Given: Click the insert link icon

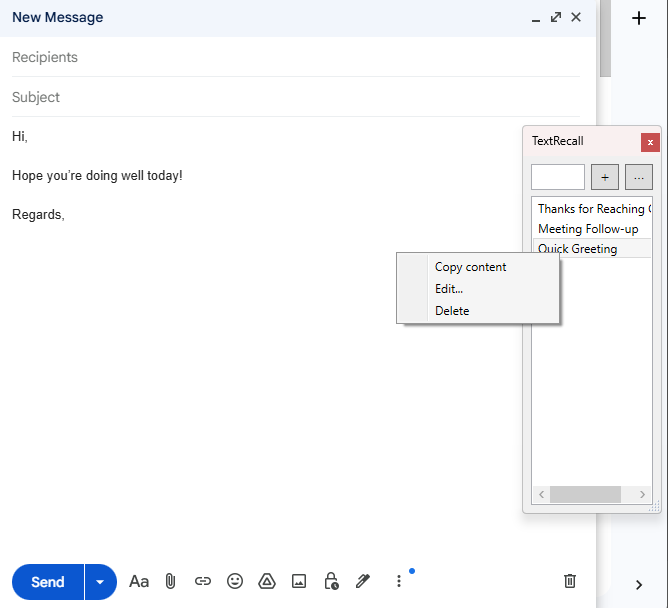Looking at the screenshot, I should [203, 581].
